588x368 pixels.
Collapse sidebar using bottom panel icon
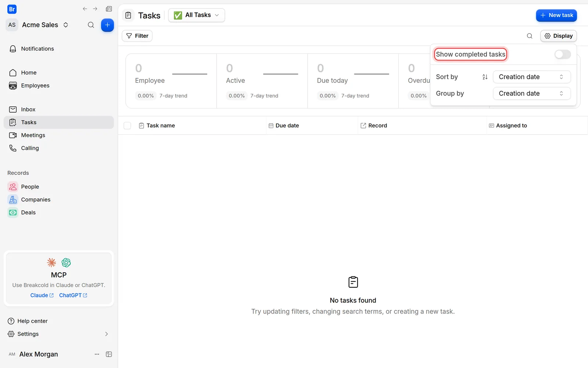pos(109,354)
